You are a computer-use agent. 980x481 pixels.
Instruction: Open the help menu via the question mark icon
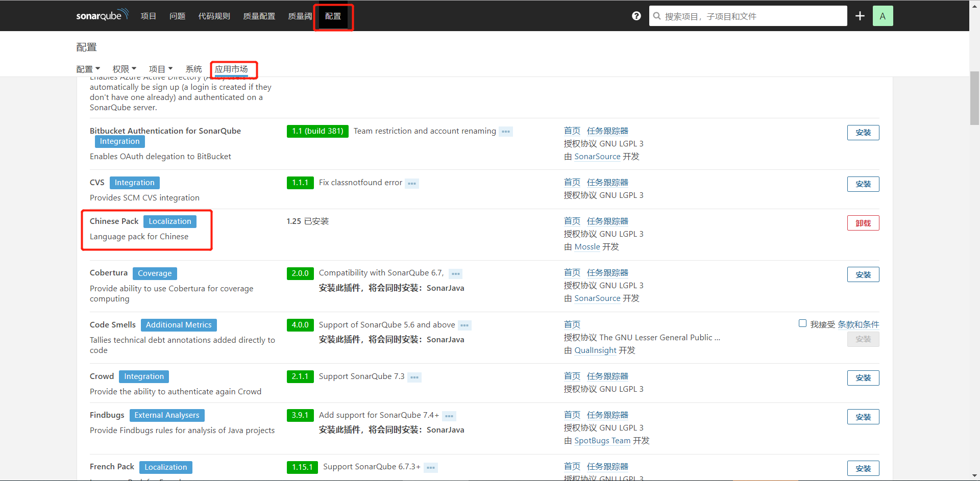click(x=636, y=16)
